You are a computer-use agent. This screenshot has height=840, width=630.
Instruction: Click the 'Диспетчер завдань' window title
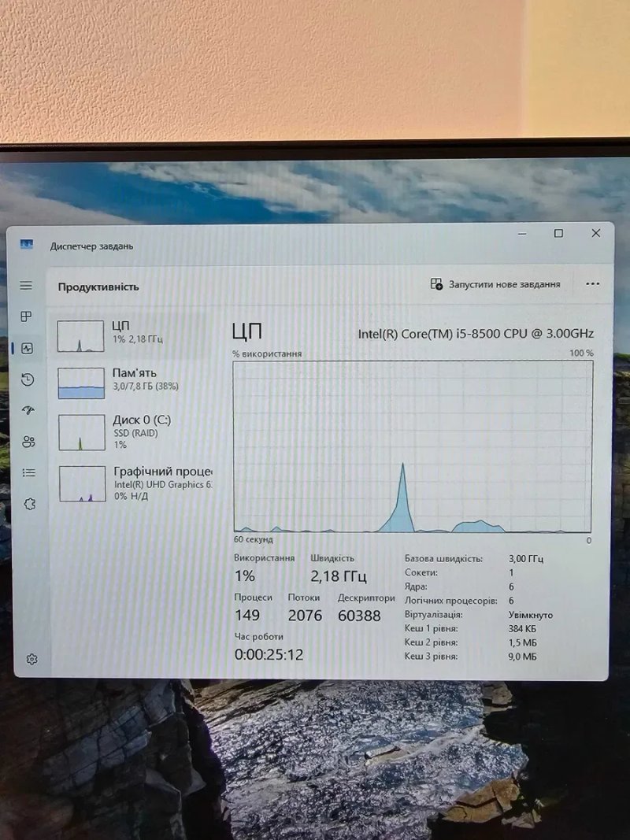(91, 246)
